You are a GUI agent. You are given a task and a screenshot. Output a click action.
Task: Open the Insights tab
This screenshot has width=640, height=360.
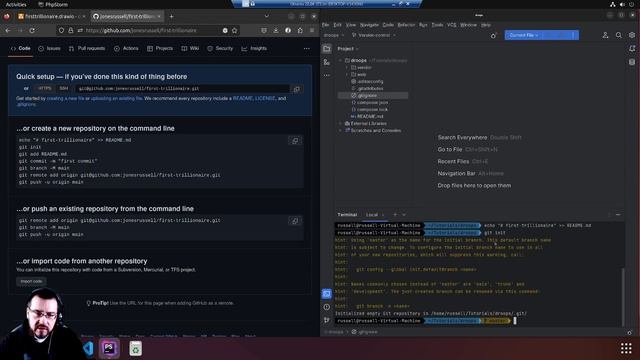[254, 49]
